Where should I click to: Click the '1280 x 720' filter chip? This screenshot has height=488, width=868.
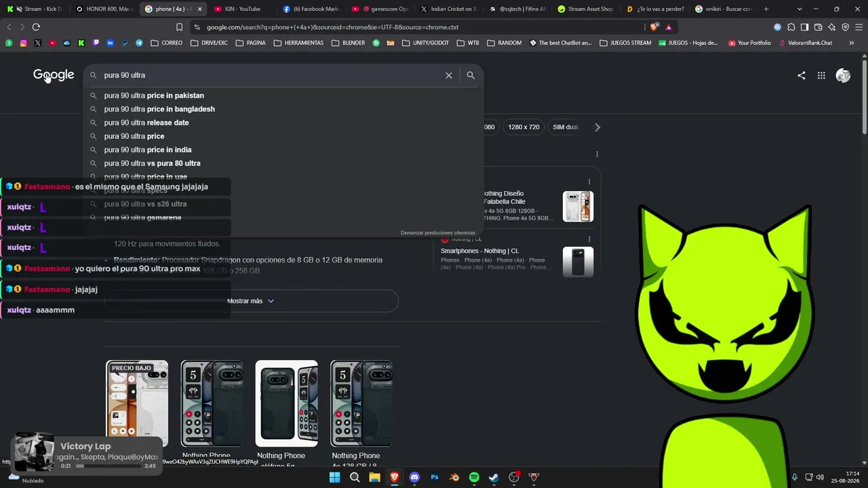524,127
